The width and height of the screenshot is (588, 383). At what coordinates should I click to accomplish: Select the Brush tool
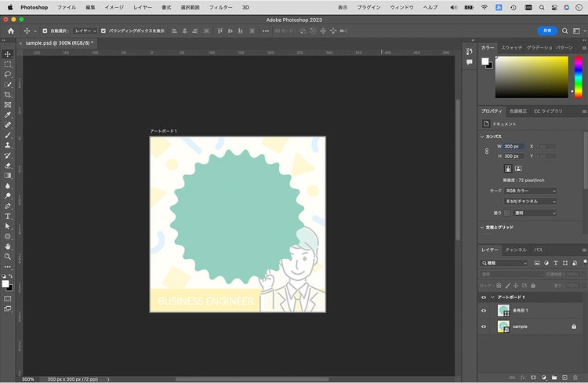point(8,135)
